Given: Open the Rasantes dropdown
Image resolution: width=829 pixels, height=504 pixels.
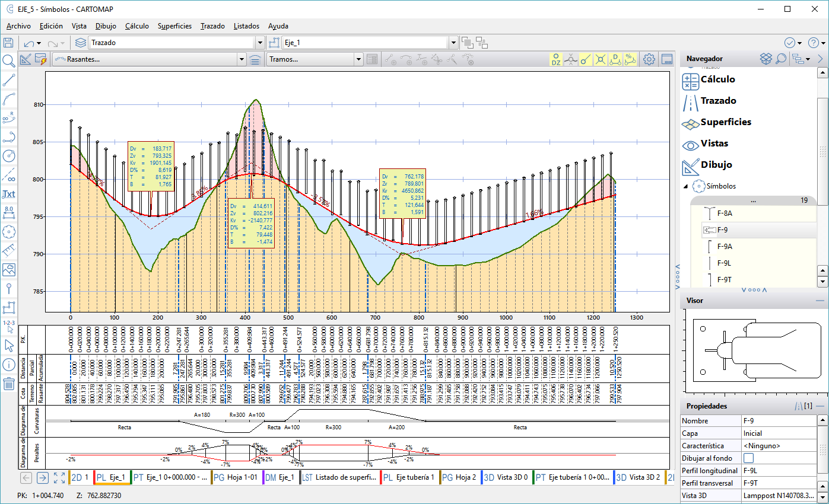Looking at the screenshot, I should (x=241, y=59).
